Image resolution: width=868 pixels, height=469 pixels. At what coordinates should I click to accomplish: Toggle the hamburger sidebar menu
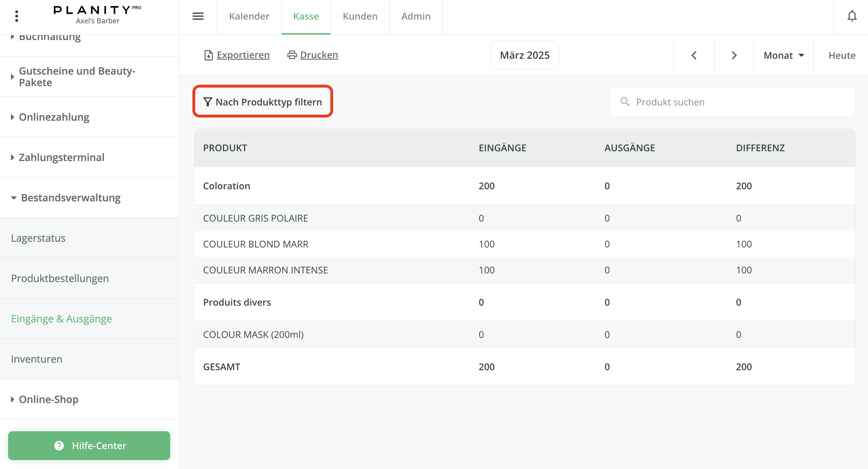[x=198, y=16]
